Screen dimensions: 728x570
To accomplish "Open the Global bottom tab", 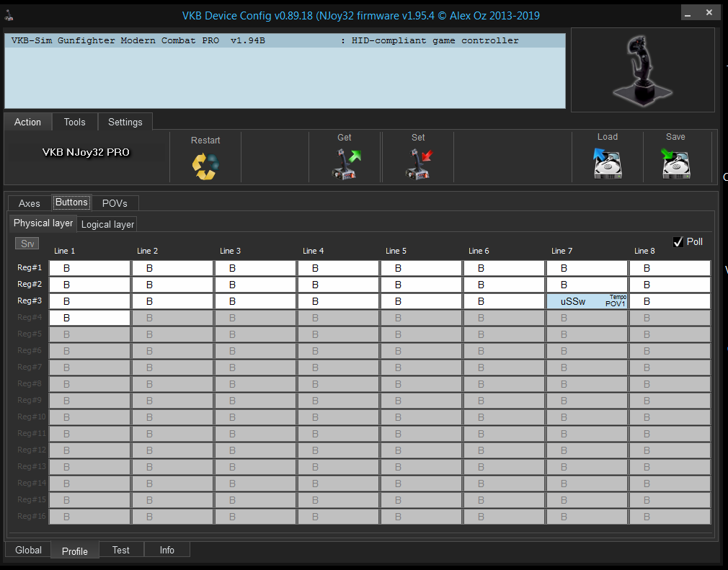I will (28, 550).
